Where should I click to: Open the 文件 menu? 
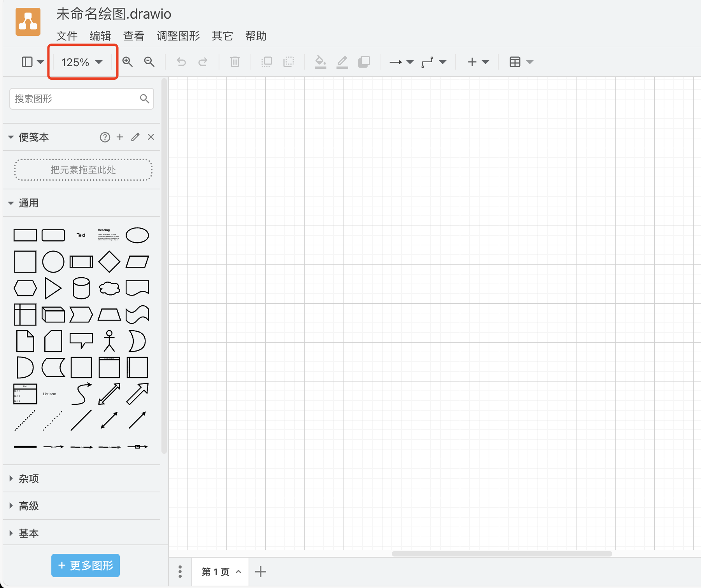(x=67, y=36)
